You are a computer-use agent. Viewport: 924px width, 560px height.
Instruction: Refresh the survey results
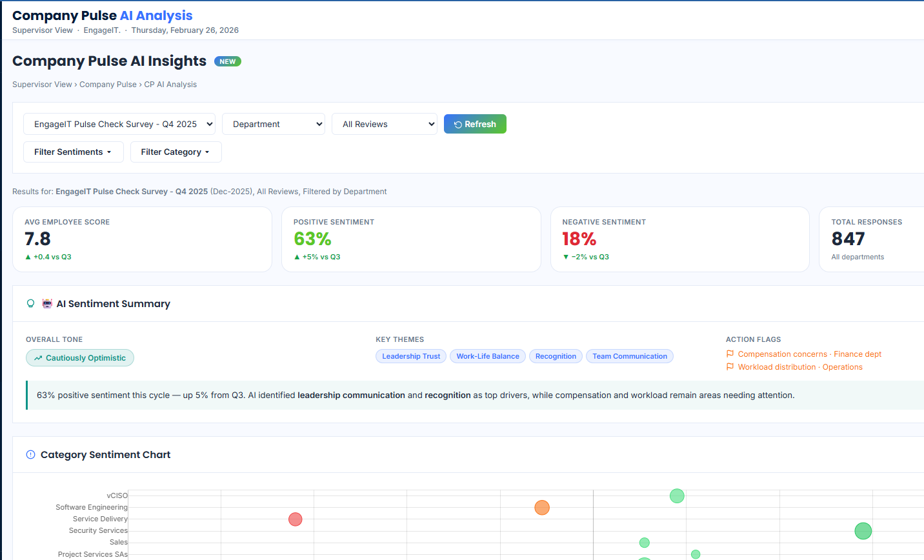(475, 124)
